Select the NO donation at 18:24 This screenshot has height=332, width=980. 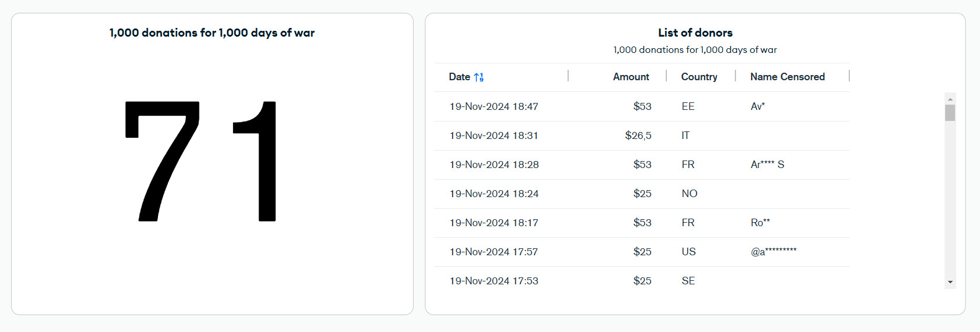point(642,194)
